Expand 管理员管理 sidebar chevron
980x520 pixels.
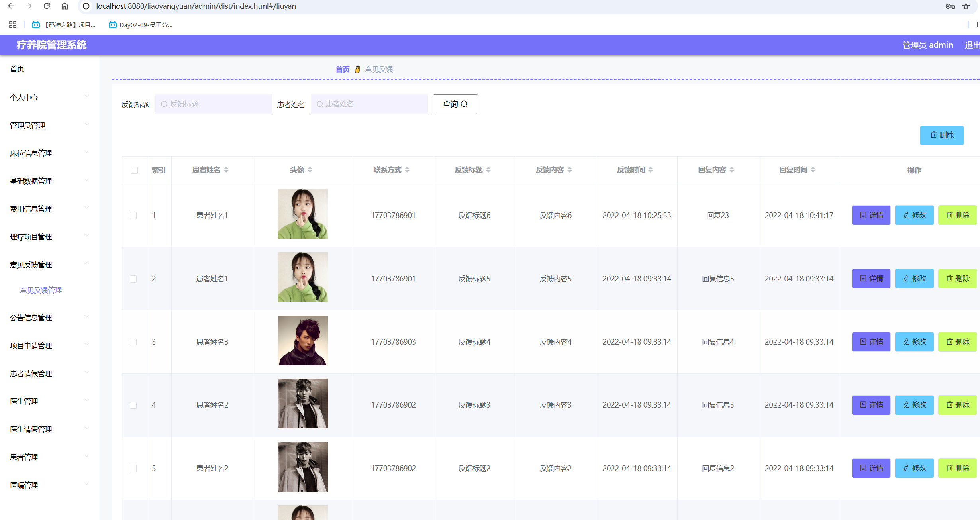(87, 124)
